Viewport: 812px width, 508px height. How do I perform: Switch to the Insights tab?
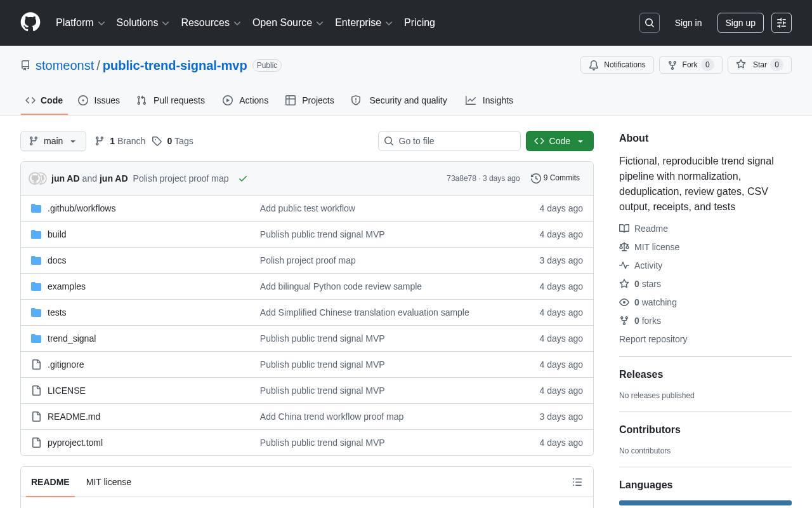(x=489, y=100)
